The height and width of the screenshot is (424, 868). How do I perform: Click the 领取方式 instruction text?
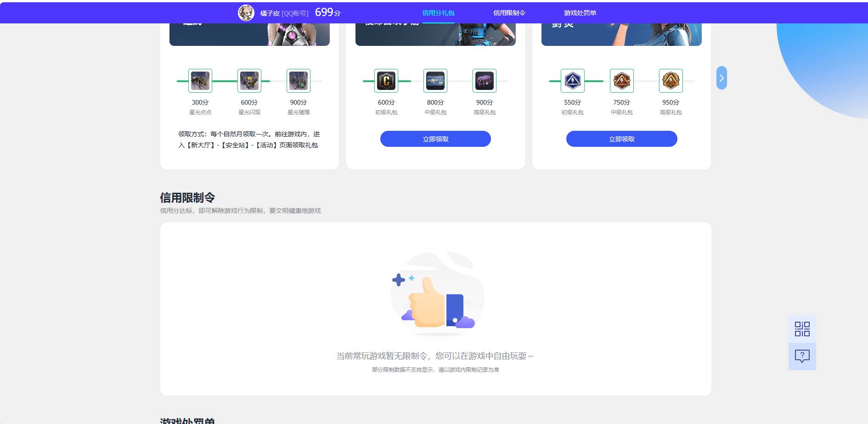point(249,139)
